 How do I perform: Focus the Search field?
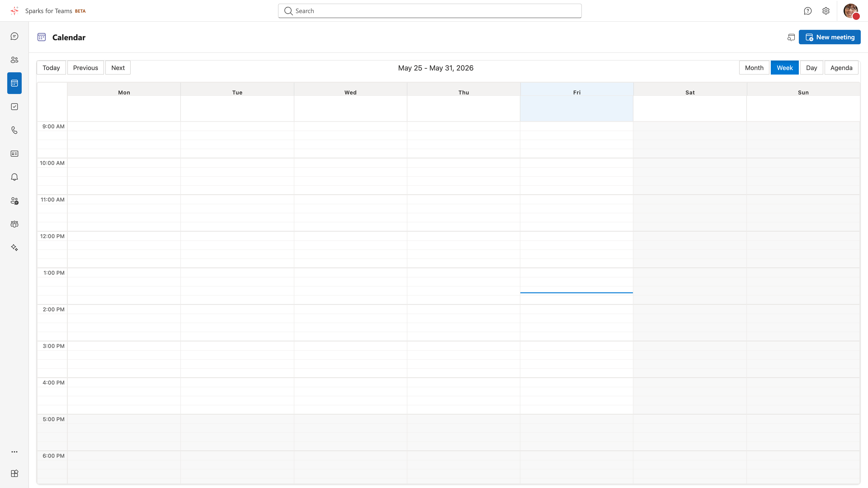point(430,11)
